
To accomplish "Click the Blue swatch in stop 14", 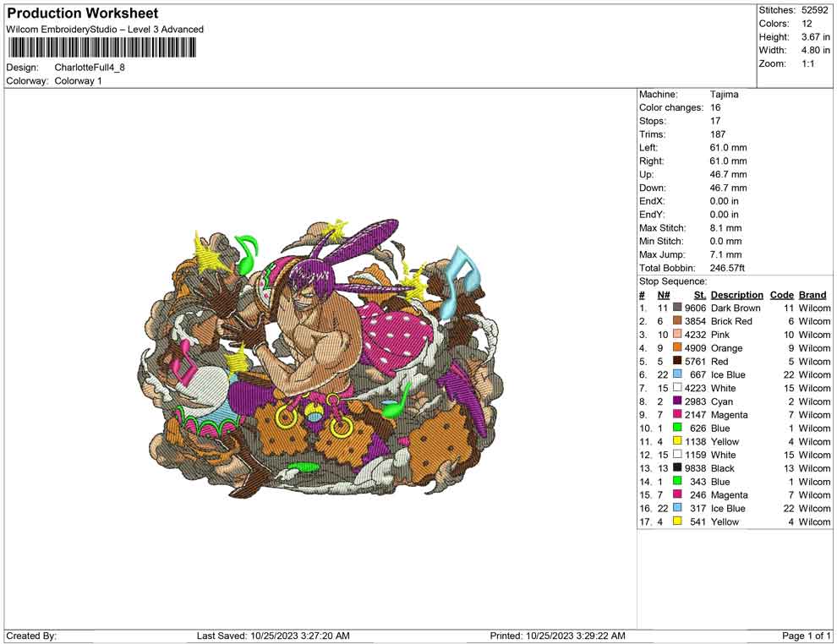I will tap(677, 481).
